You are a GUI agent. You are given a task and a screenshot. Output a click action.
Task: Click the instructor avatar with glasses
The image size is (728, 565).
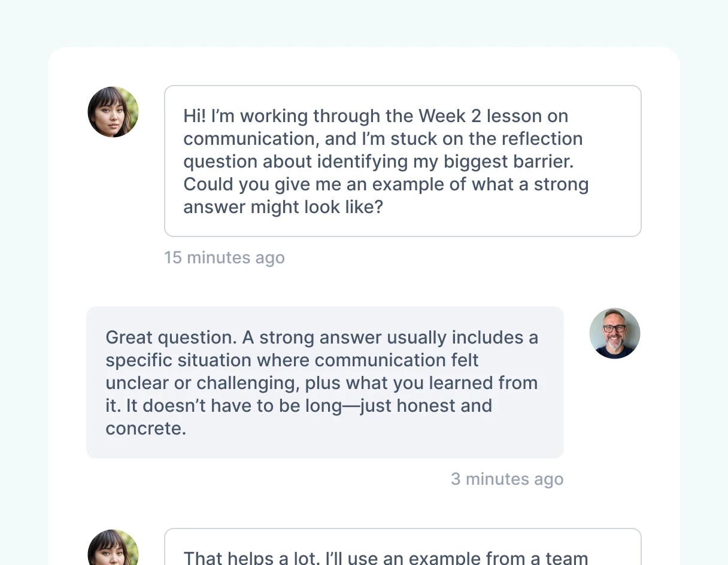(x=615, y=333)
